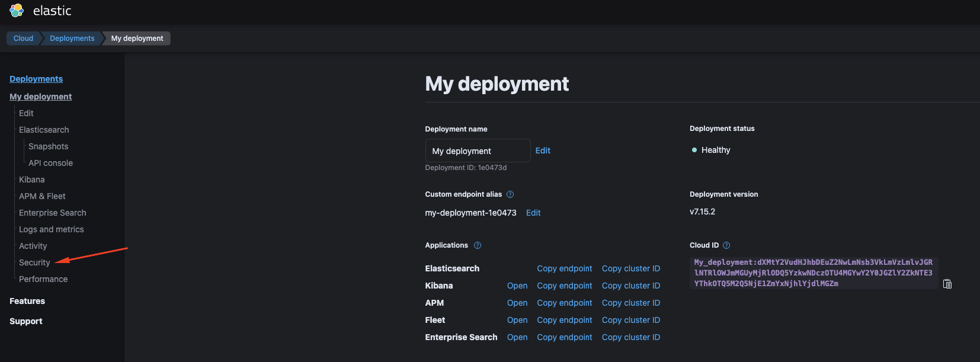Open API console sidebar item
This screenshot has height=362, width=980.
tap(50, 163)
